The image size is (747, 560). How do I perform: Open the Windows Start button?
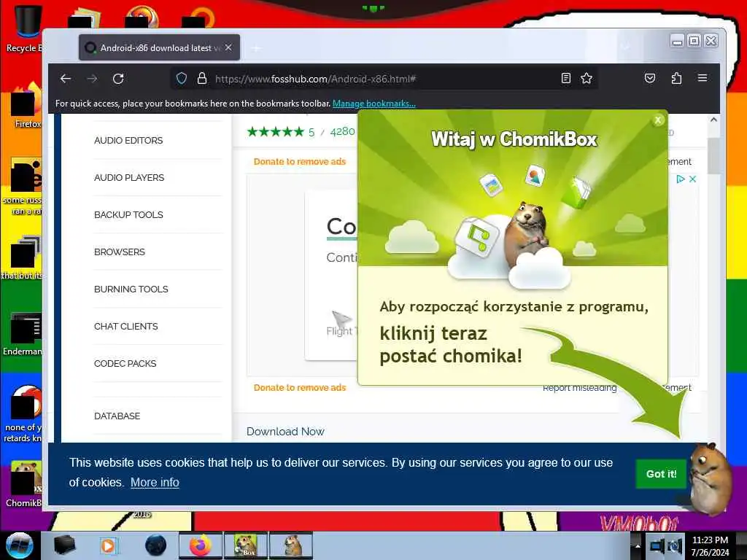tap(19, 545)
